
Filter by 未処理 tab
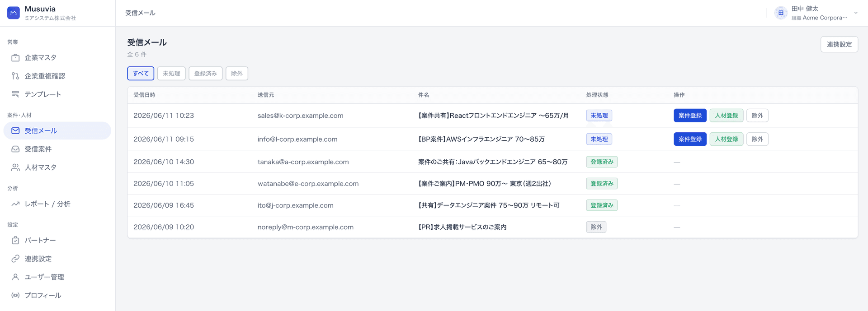[x=171, y=73]
